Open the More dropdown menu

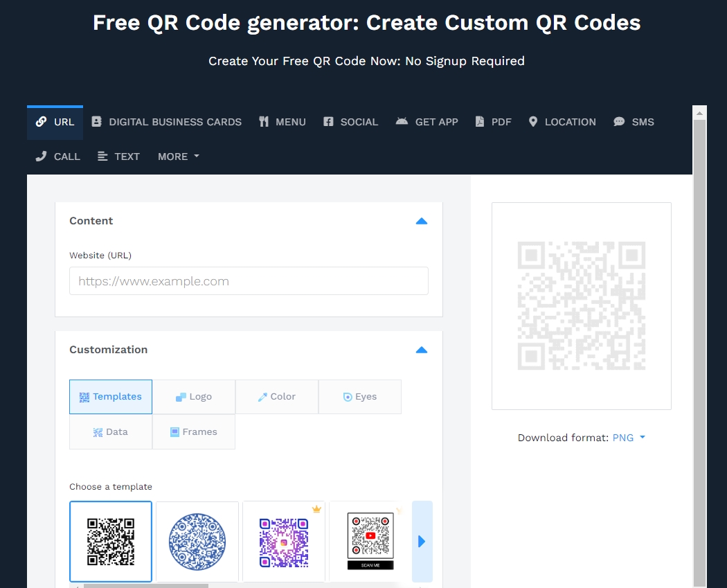[x=179, y=157]
